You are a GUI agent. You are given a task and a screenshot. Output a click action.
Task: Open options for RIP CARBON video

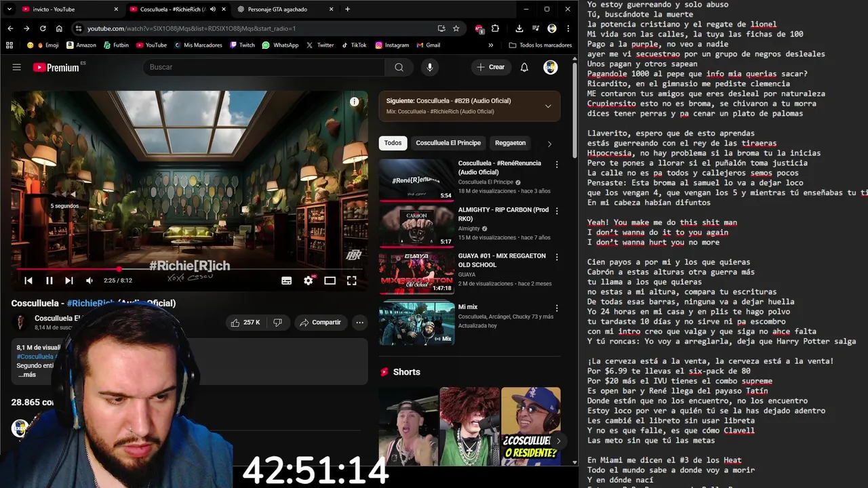(x=557, y=211)
